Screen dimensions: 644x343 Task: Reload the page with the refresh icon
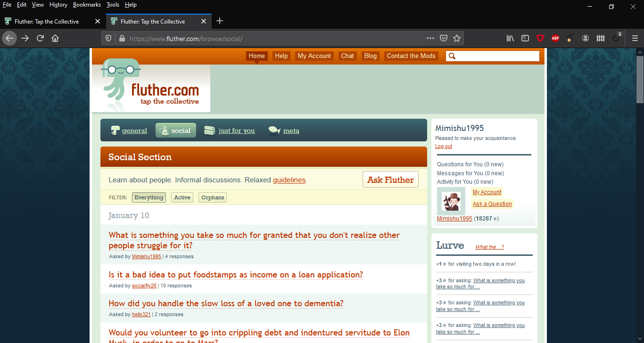coord(41,38)
